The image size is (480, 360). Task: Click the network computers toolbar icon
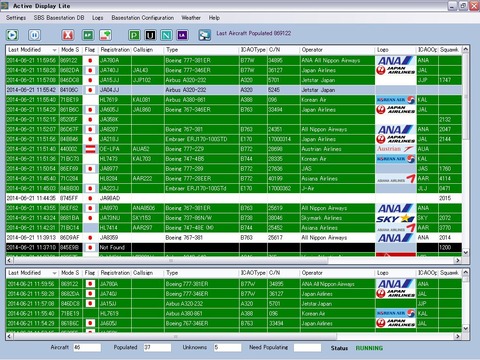coord(204,35)
